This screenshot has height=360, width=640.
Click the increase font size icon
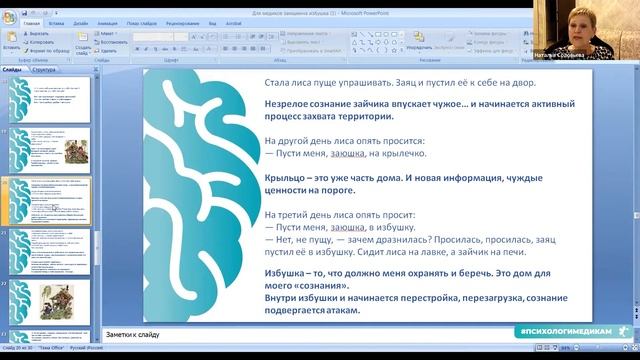[x=193, y=37]
